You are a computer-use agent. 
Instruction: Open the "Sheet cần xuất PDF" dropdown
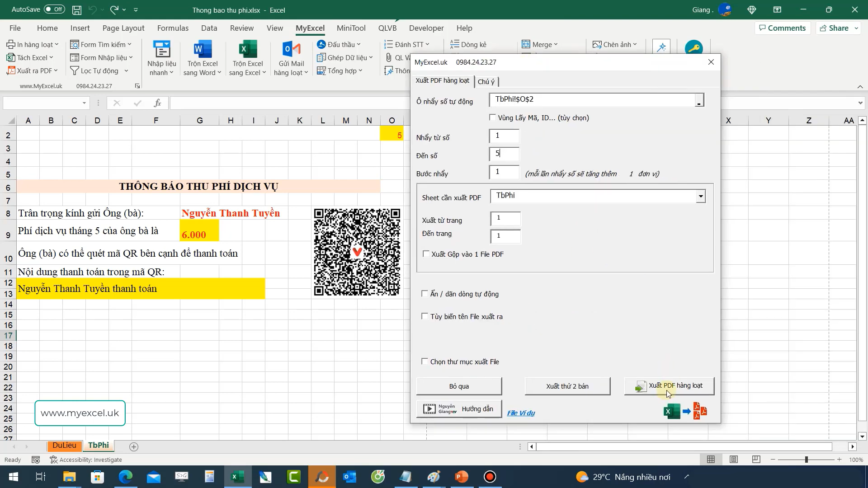tap(700, 196)
